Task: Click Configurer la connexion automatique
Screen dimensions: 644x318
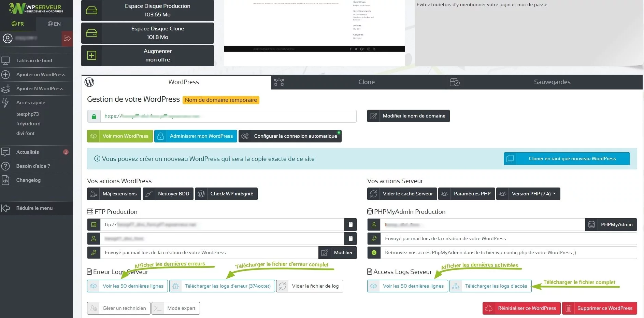Action: [x=290, y=136]
